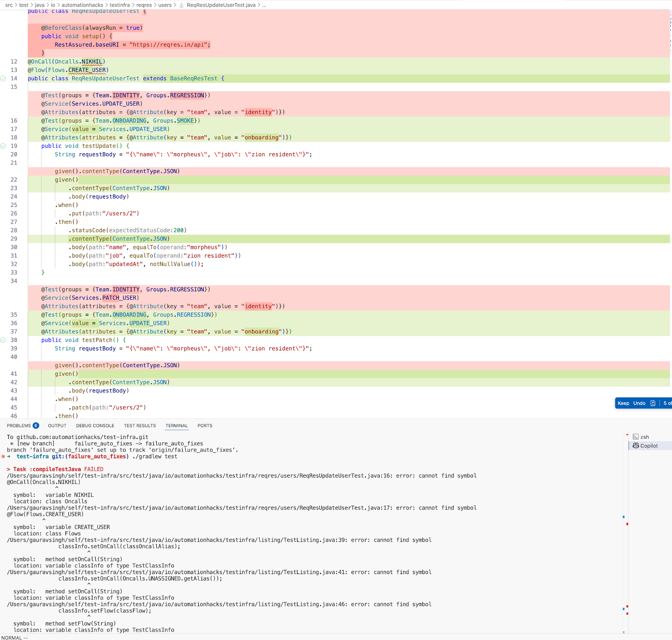The height and width of the screenshot is (640, 672).
Task: Click Keep to accept the Copilot edit
Action: pos(623,403)
